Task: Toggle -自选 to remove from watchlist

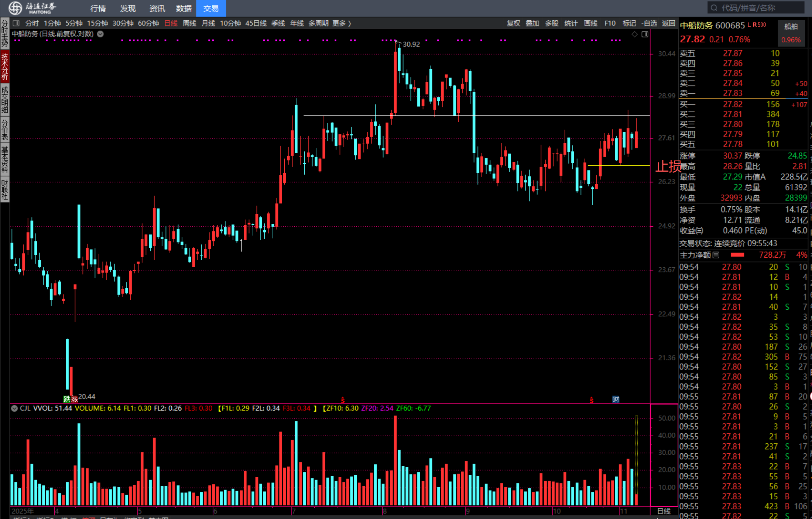Action: tap(650, 23)
